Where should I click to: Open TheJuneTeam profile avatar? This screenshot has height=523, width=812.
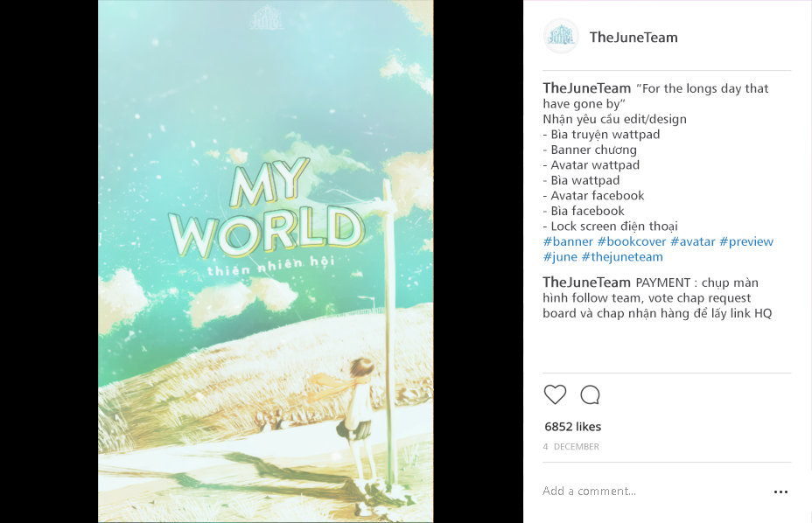pos(561,37)
